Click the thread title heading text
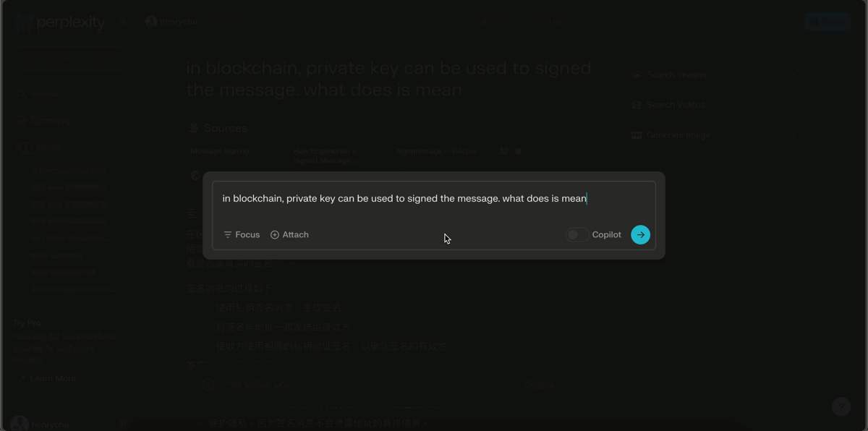The height and width of the screenshot is (431, 868). pos(388,79)
